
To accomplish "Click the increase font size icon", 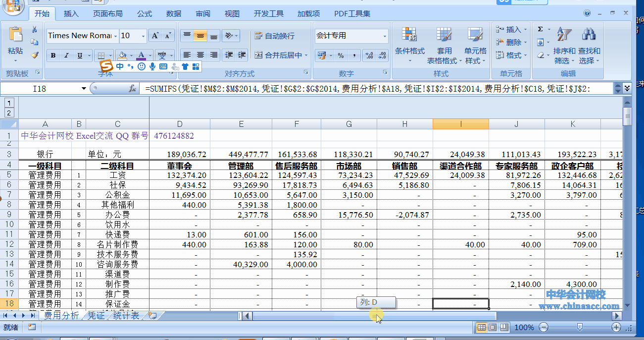I will pos(155,36).
